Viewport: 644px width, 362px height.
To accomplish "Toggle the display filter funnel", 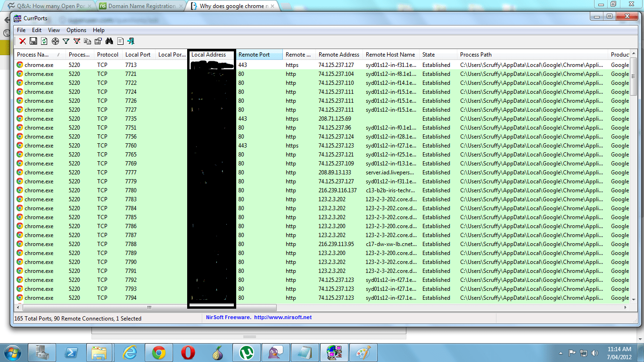I will pyautogui.click(x=66, y=41).
